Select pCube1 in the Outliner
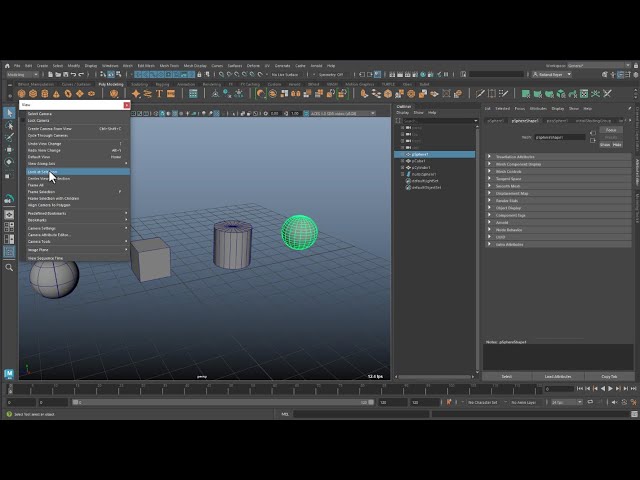 [418, 161]
